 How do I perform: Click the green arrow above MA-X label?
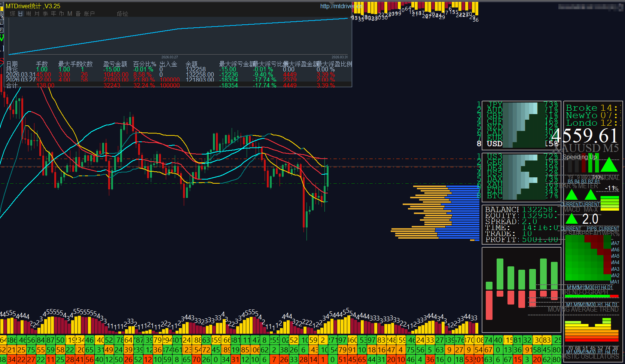[x=591, y=195]
